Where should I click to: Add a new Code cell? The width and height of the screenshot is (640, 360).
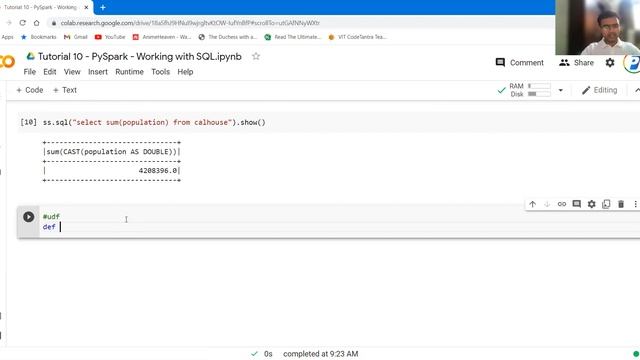[x=29, y=90]
